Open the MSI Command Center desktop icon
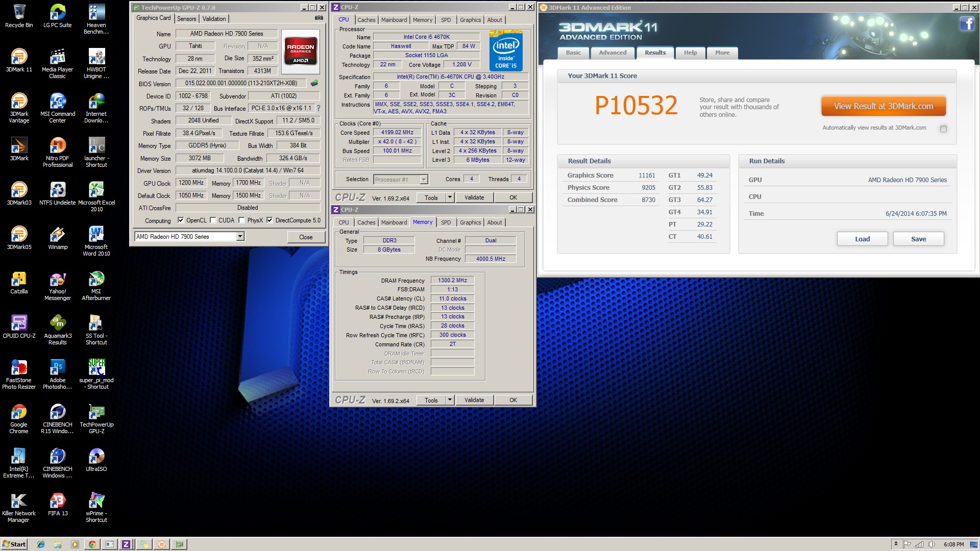The image size is (980, 551). coord(58,108)
